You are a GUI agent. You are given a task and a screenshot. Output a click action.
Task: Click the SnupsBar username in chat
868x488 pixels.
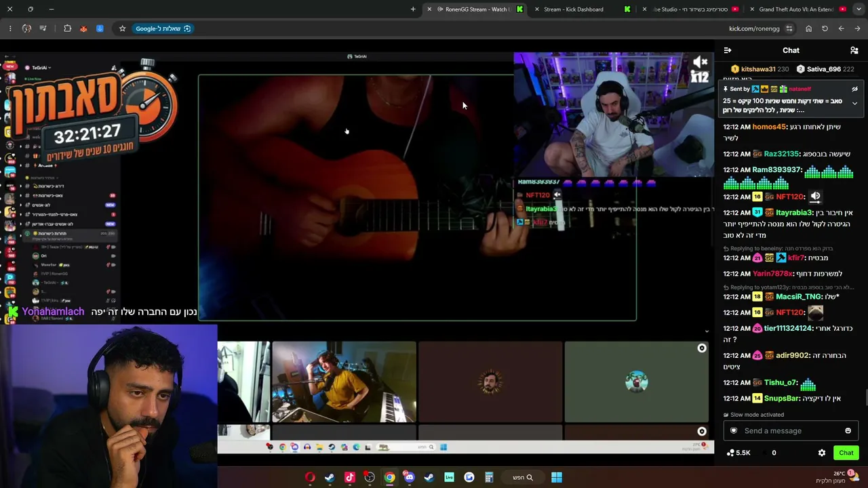(782, 399)
